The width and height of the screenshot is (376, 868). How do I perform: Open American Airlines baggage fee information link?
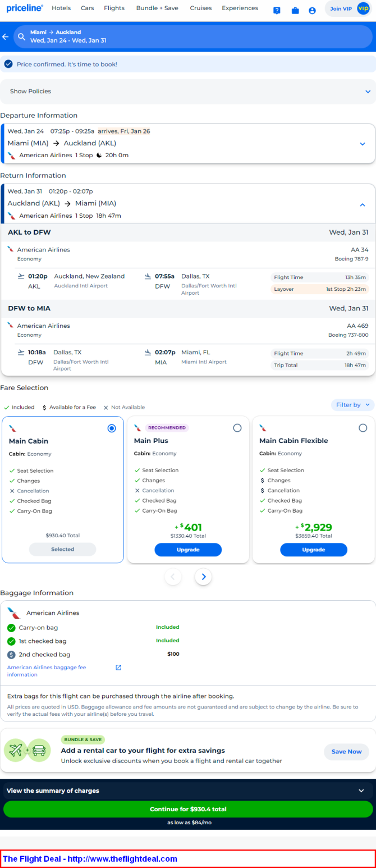pos(47,671)
